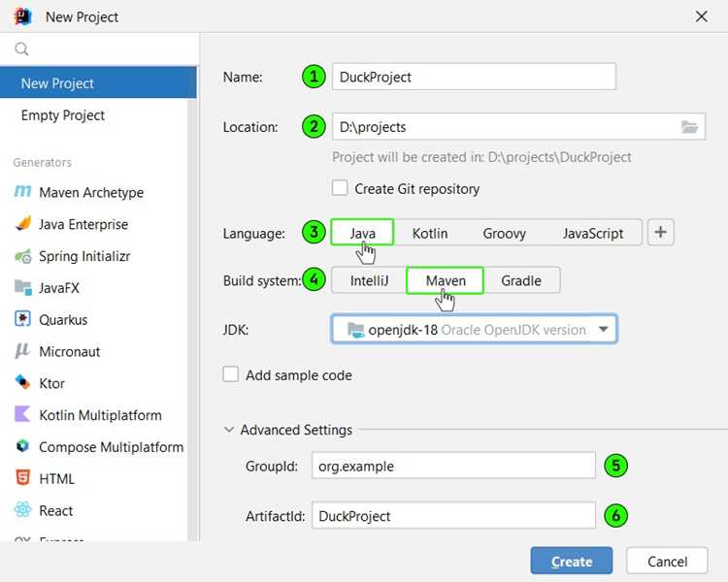728x582 pixels.
Task: Choose Maven build system
Action: 446,280
